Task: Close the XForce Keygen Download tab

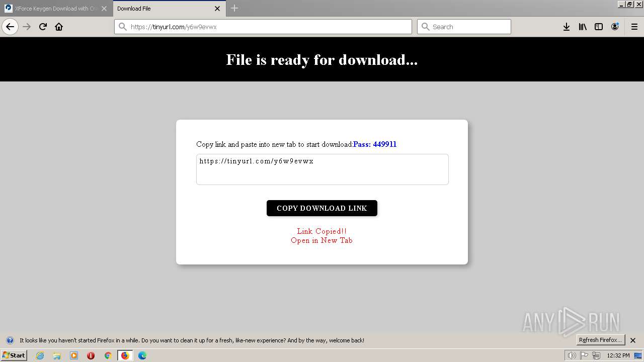Action: click(104, 9)
